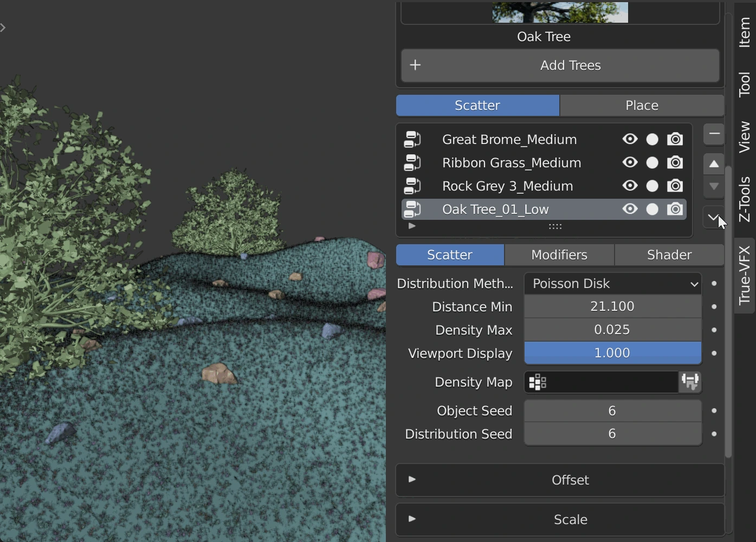The height and width of the screenshot is (542, 756).
Task: Move the selected scatter item up
Action: (x=714, y=164)
